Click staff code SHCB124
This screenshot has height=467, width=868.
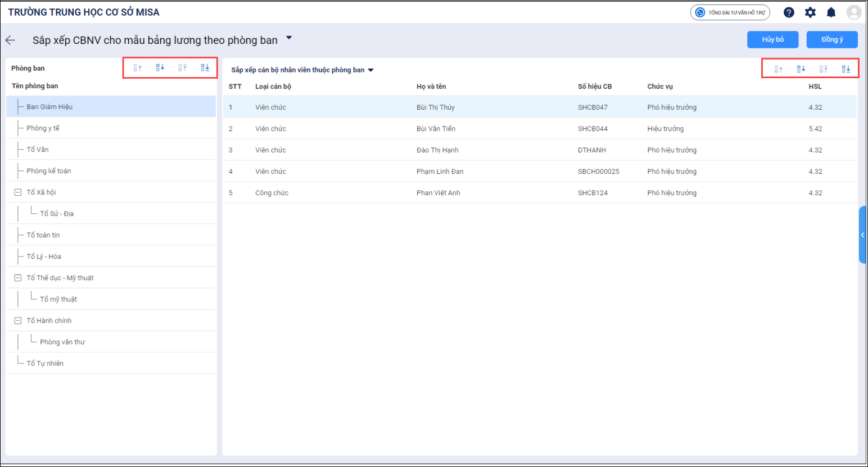593,193
